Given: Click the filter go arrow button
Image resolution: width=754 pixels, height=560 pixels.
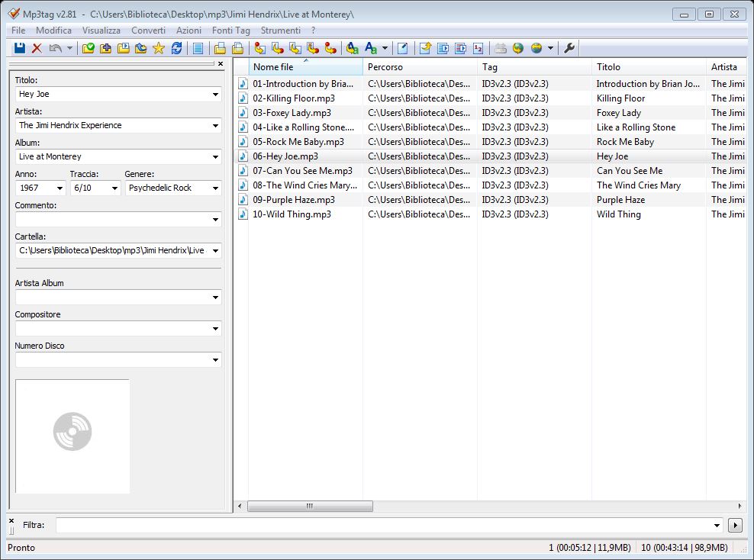Looking at the screenshot, I should tap(735, 526).
